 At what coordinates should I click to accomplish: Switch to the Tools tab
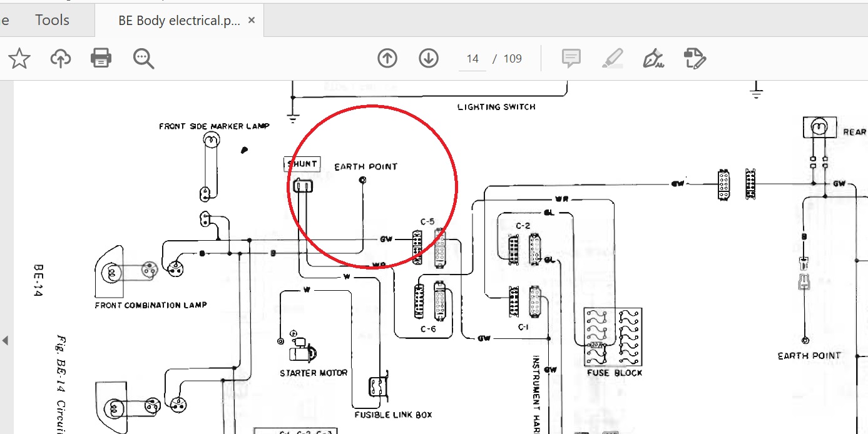[52, 20]
